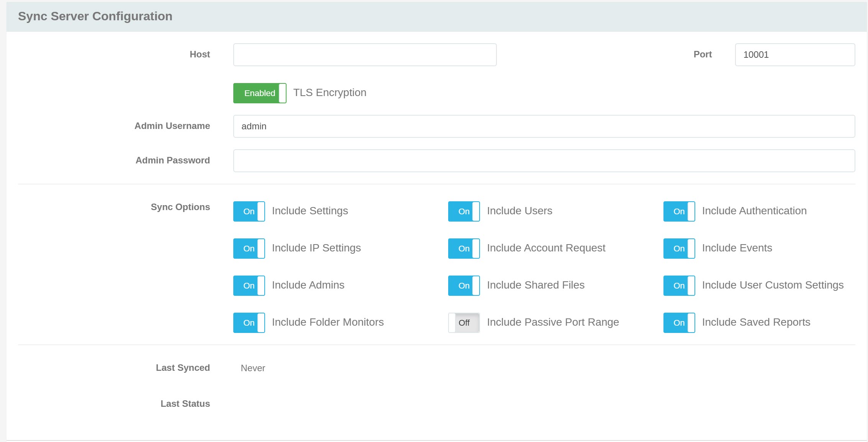Toggle the Include Admins switch

(249, 285)
